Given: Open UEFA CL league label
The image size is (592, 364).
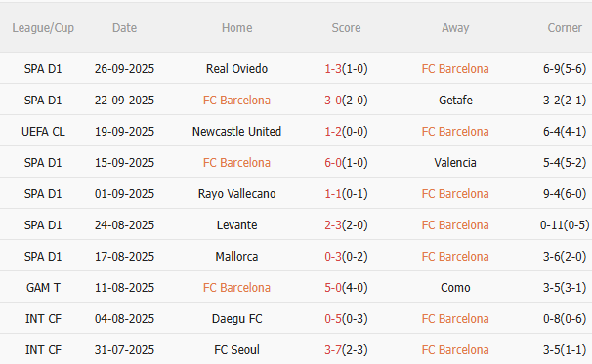Looking at the screenshot, I should pos(43,132).
